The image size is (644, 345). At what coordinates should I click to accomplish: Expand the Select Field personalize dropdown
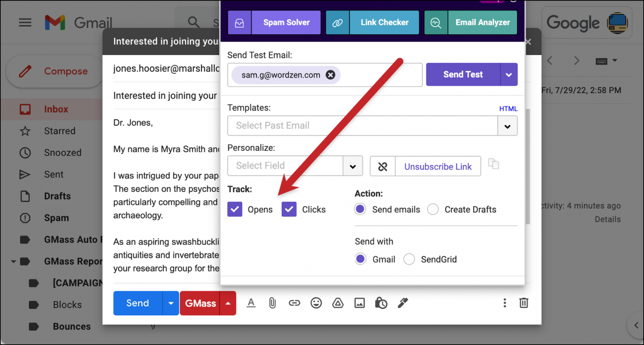[x=353, y=166]
